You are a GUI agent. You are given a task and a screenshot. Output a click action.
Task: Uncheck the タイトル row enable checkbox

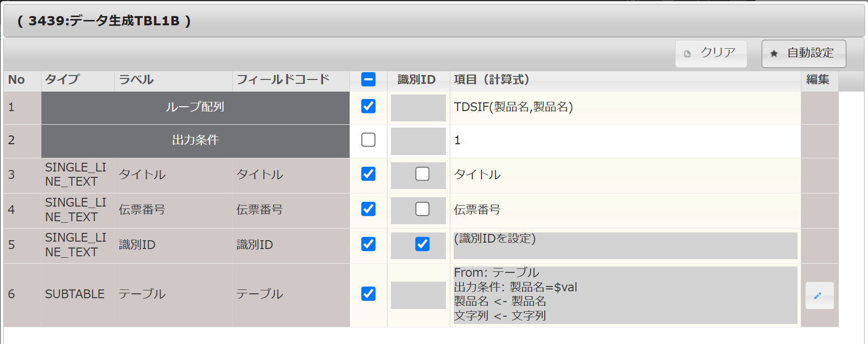pos(369,174)
